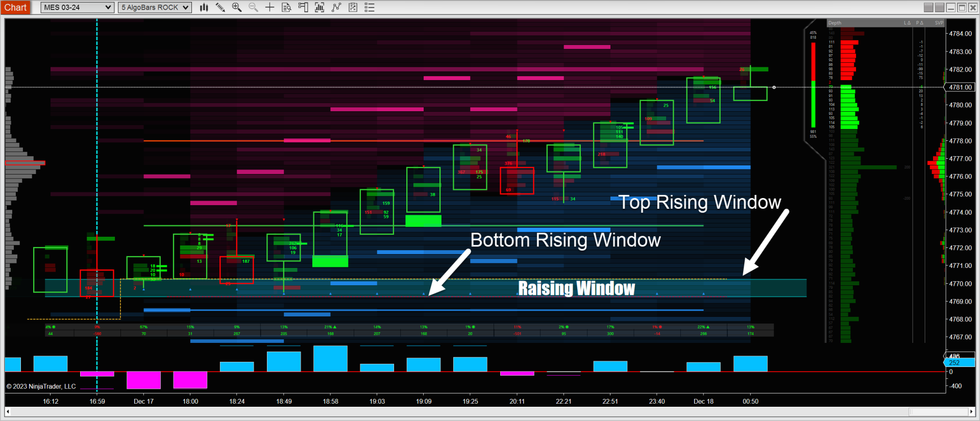Click the Dec 17 time axis label
Screen dimensions: 980x421
(143, 402)
